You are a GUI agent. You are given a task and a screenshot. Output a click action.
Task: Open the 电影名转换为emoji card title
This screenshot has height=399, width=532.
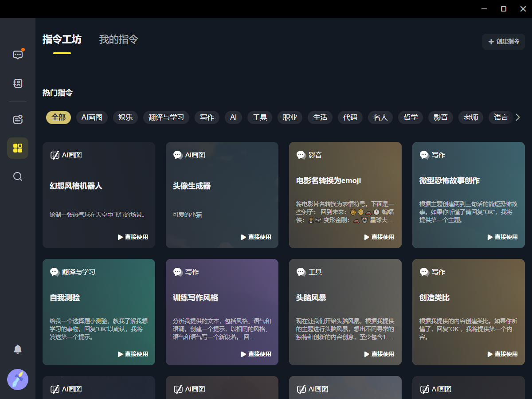[329, 181]
